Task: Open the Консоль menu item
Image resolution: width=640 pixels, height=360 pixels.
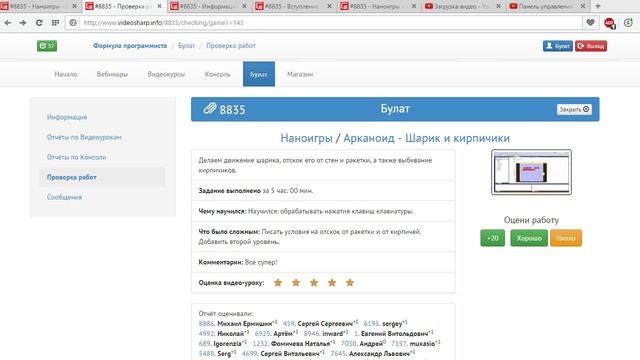Action: point(218,74)
